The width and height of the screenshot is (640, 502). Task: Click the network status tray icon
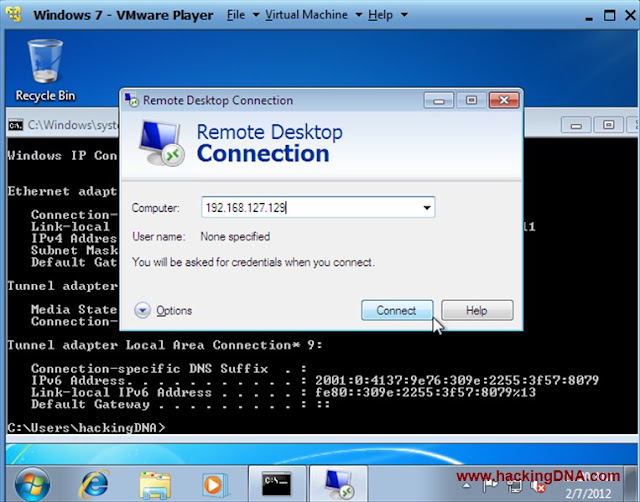(x=514, y=486)
